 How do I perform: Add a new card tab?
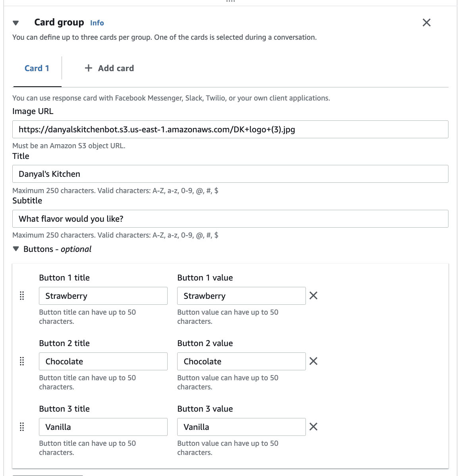click(109, 68)
